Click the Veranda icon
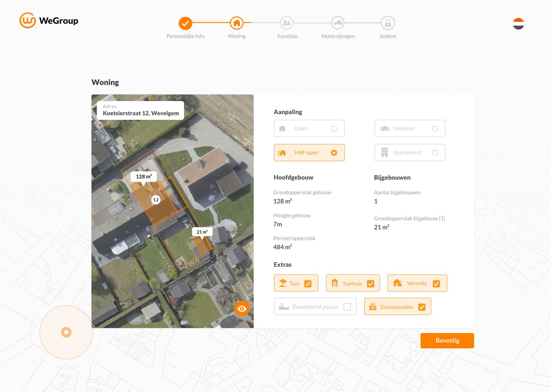The height and width of the screenshot is (392, 551). tap(398, 283)
